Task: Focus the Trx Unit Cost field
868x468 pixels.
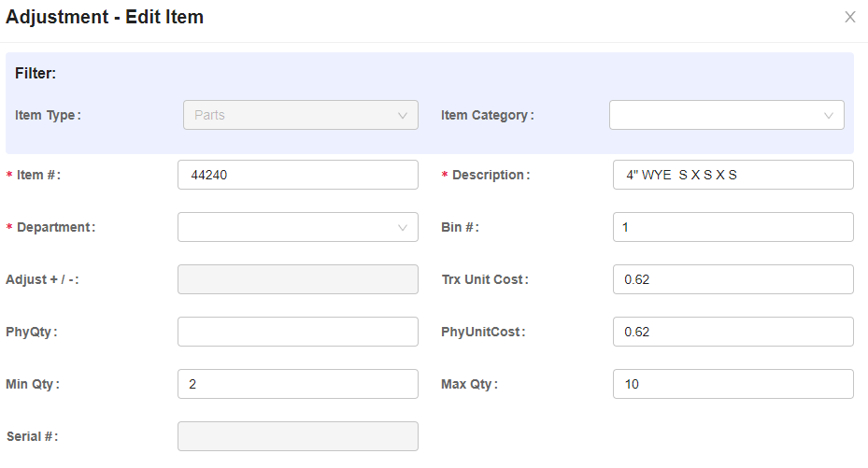Action: click(x=733, y=279)
